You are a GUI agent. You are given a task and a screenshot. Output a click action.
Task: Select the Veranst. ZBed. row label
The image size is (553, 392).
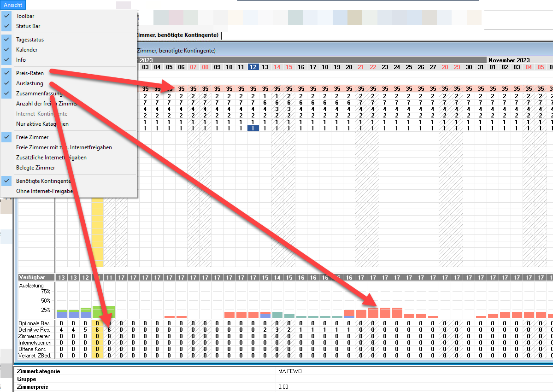(34, 356)
